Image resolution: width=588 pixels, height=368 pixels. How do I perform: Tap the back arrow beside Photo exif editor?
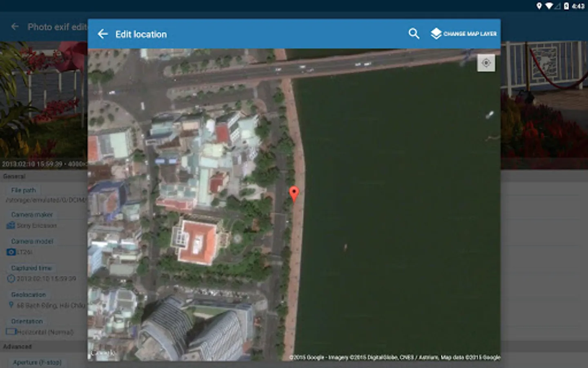click(15, 27)
